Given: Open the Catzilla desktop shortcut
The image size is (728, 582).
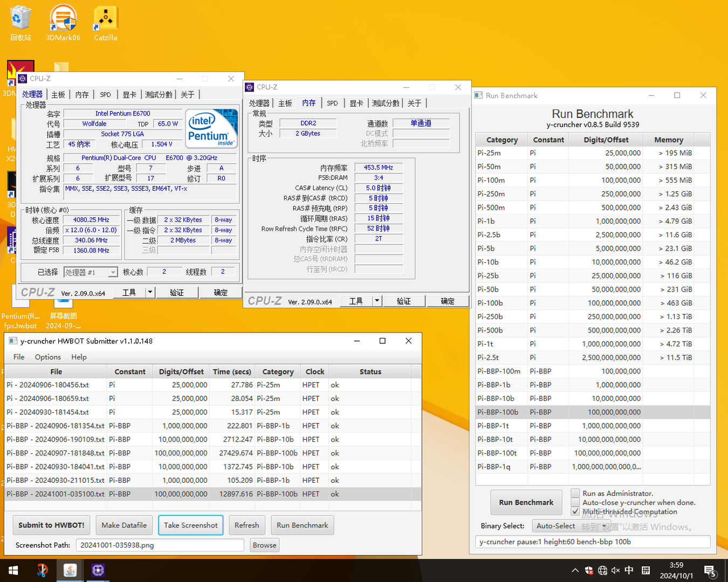Looking at the screenshot, I should click(x=105, y=22).
